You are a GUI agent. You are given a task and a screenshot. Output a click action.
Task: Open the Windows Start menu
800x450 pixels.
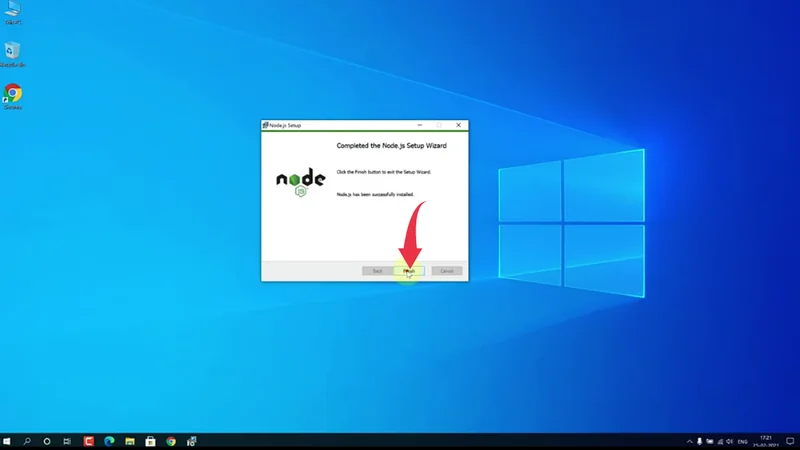[7, 441]
